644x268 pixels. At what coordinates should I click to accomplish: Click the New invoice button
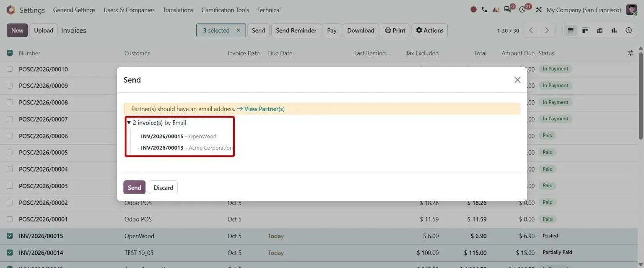point(17,30)
